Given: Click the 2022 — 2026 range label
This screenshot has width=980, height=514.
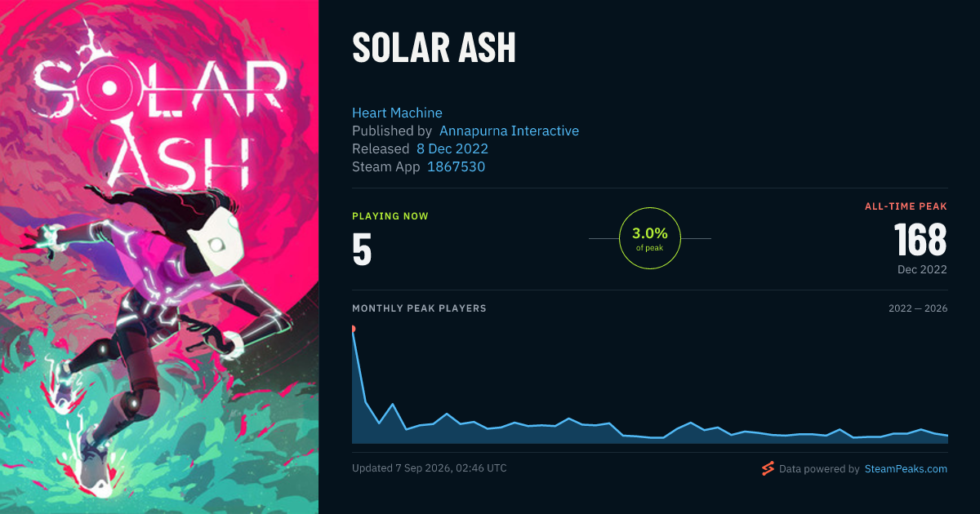Looking at the screenshot, I should pos(918,308).
